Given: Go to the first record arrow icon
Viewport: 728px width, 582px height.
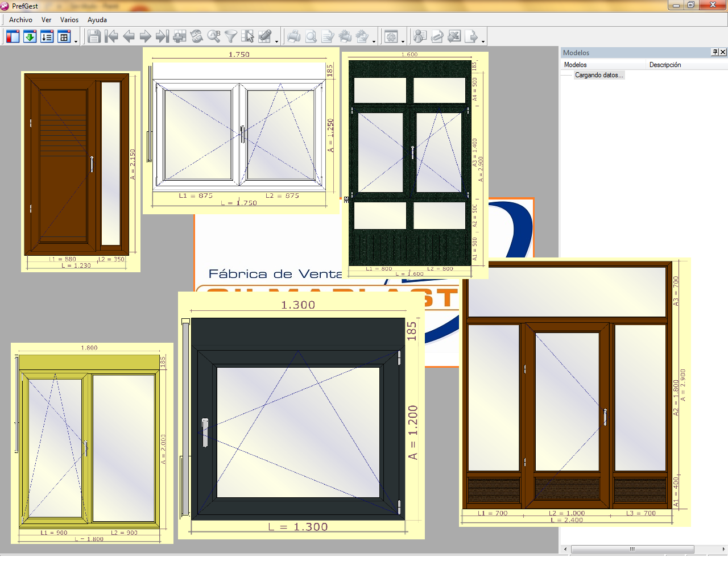Looking at the screenshot, I should (111, 37).
